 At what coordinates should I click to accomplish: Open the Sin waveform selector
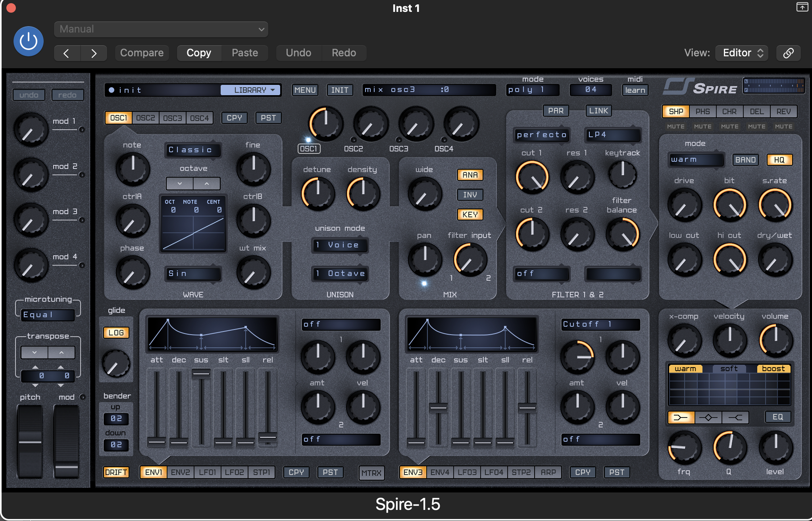(193, 274)
